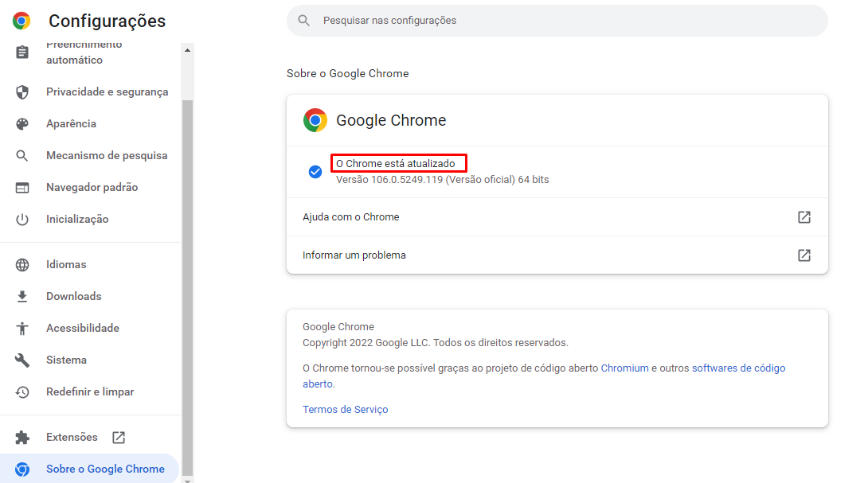Click the blue update checkmark badge
This screenshot has width=868, height=483.
(315, 171)
